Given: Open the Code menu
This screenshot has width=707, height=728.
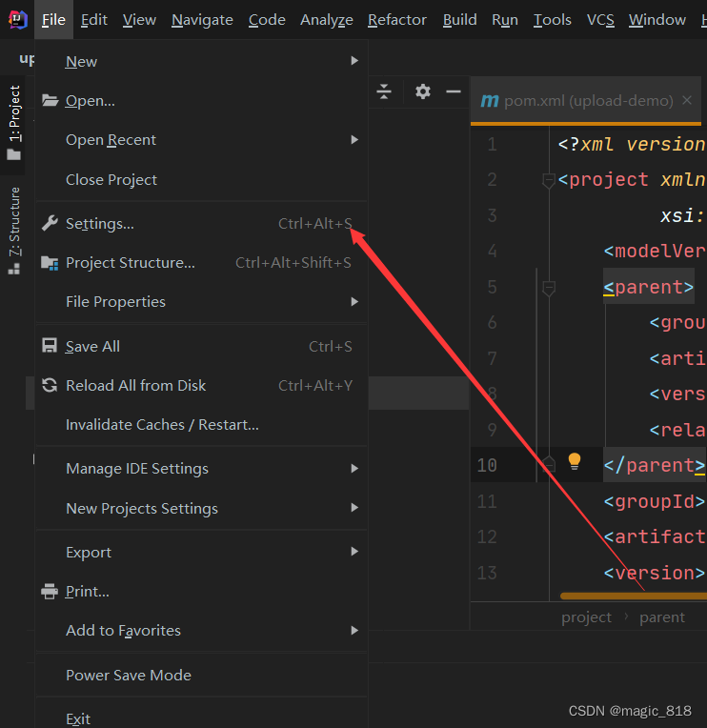Looking at the screenshot, I should click(x=267, y=19).
